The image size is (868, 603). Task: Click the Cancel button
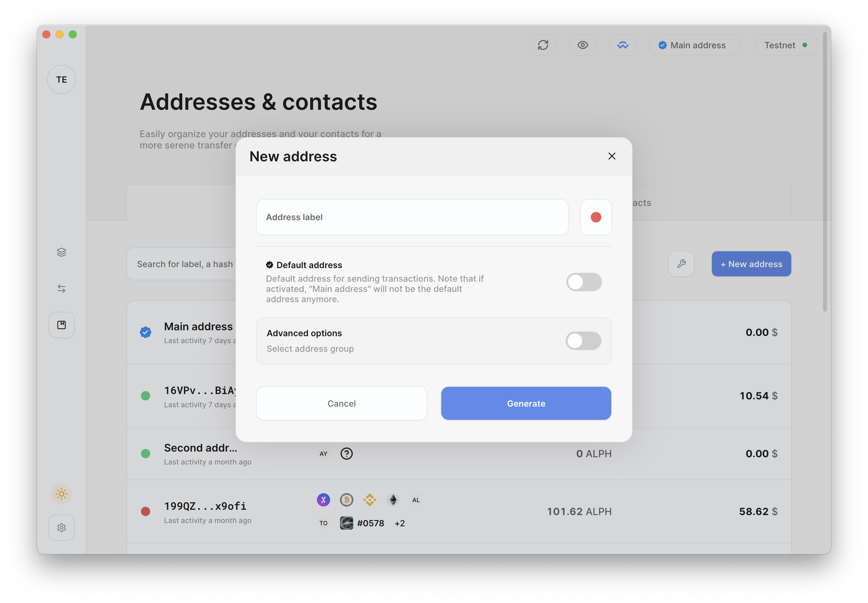[342, 403]
